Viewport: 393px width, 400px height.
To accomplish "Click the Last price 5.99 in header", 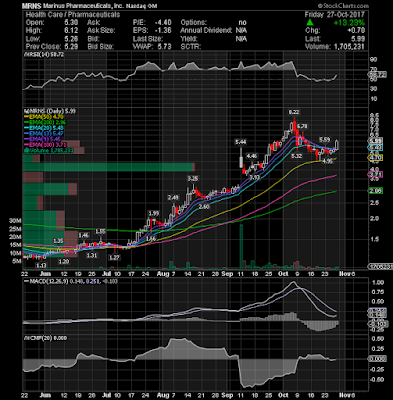I will click(x=358, y=38).
